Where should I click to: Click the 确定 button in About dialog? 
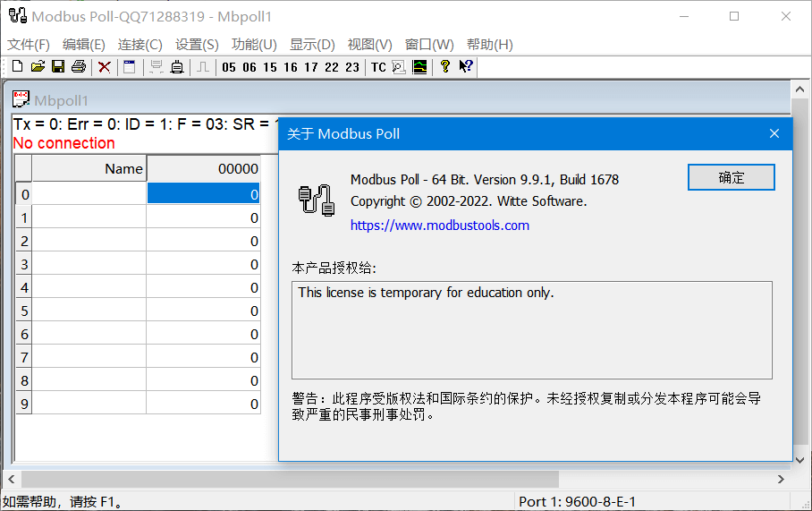732,178
